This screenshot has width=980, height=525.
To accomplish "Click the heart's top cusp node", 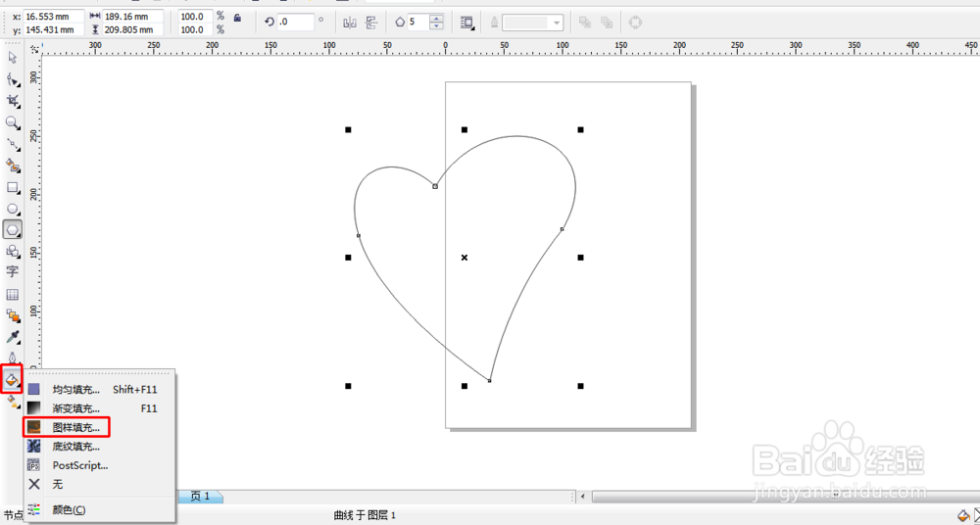I will pyautogui.click(x=435, y=186).
